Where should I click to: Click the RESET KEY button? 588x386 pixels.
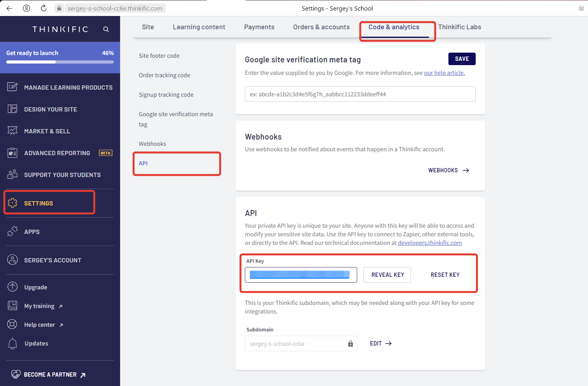pyautogui.click(x=445, y=275)
